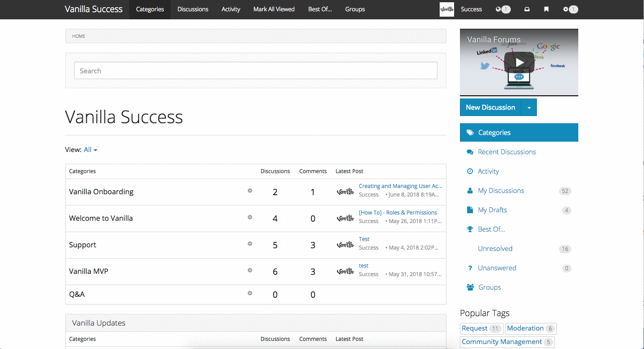Open Activity in the top navigation
The height and width of the screenshot is (349, 644).
231,9
